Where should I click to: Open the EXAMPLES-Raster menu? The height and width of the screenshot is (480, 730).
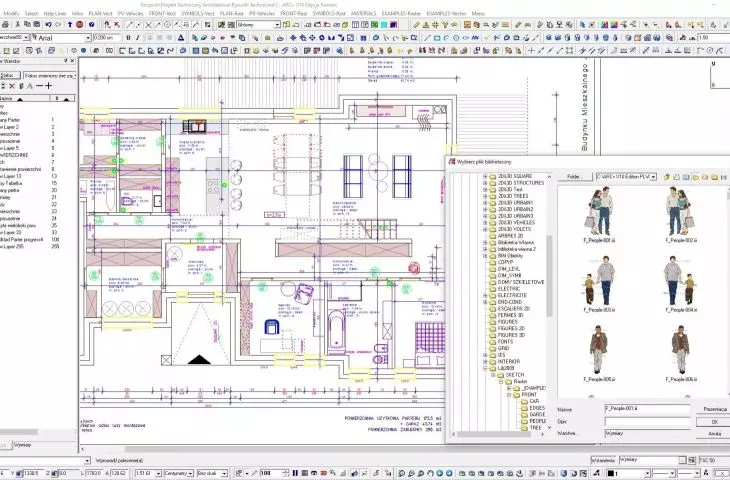[401, 14]
